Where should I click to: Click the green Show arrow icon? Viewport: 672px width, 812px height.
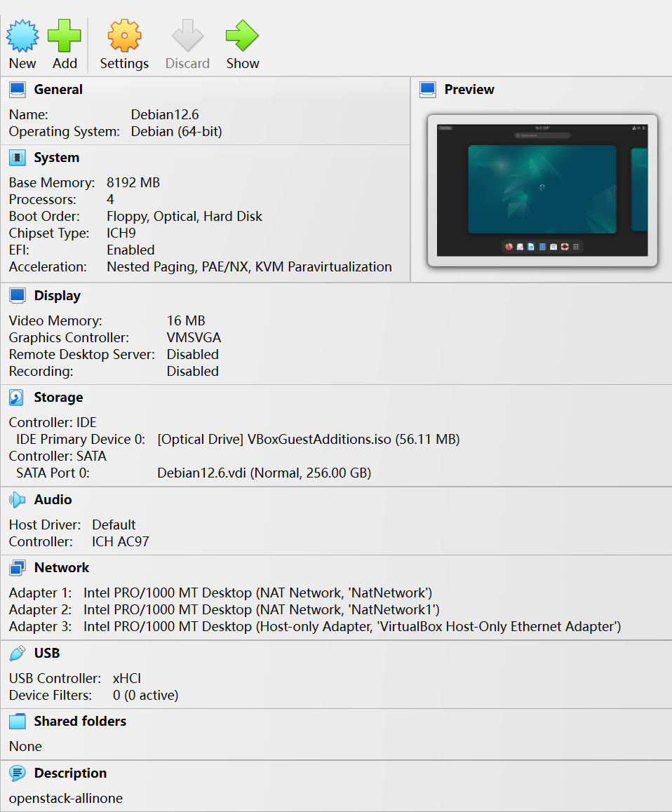(x=242, y=36)
